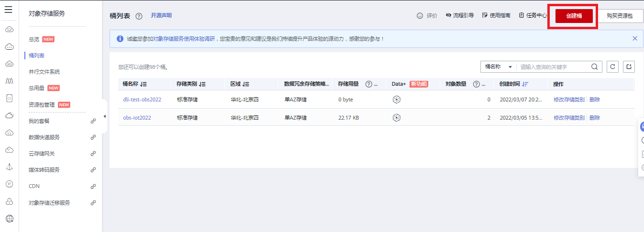Open 并行文件系统 in the sidebar

tap(44, 72)
